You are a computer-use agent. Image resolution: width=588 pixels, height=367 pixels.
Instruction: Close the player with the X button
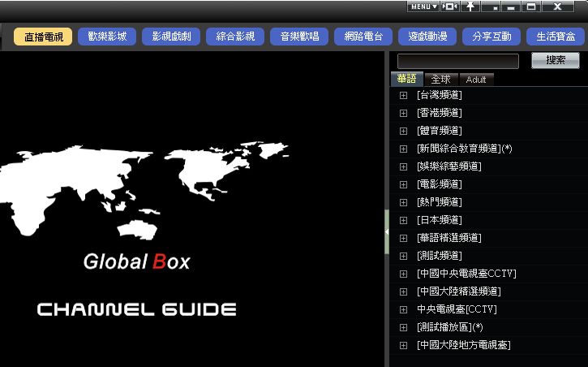[x=558, y=6]
